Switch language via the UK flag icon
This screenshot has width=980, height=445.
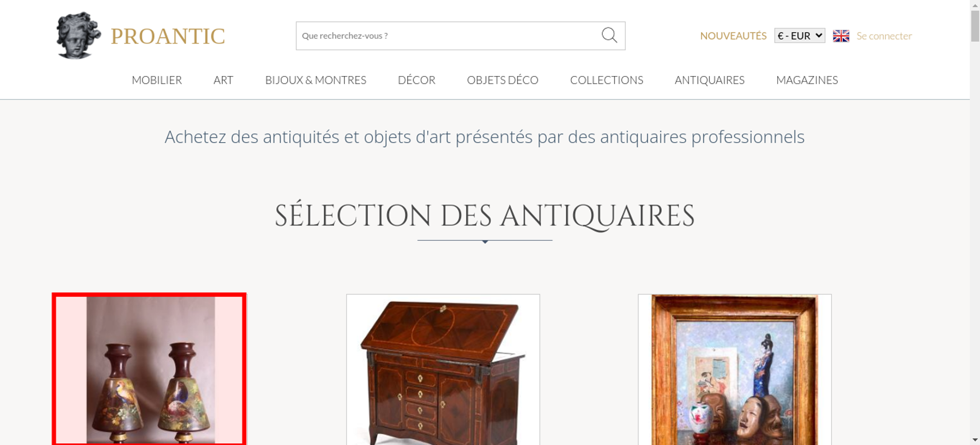coord(841,36)
